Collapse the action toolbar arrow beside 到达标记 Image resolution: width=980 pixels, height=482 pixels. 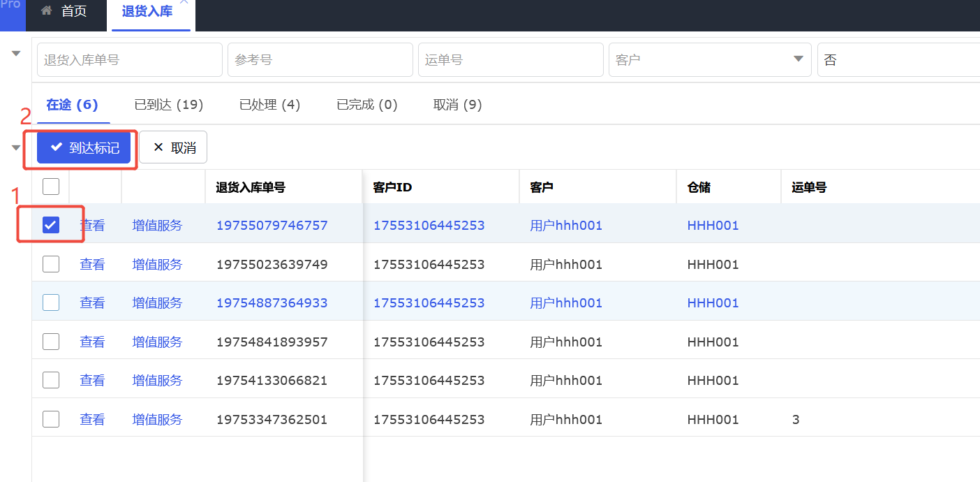pos(16,148)
